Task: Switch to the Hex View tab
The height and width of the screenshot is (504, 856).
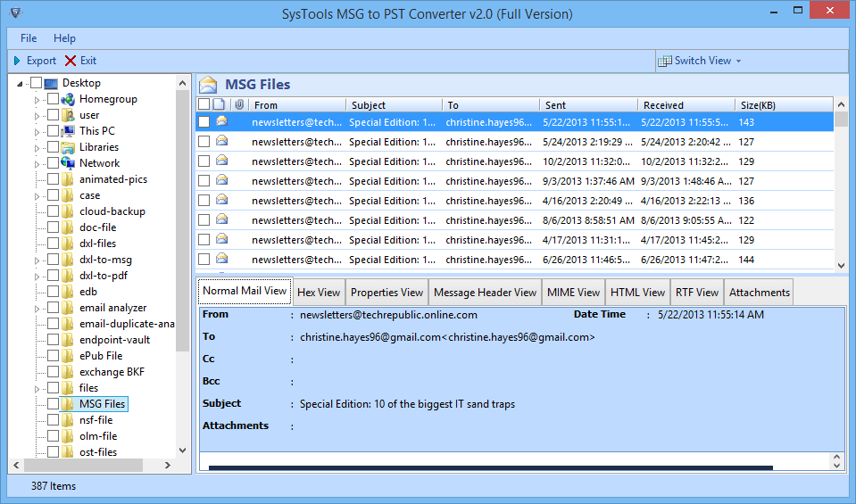Action: click(319, 293)
